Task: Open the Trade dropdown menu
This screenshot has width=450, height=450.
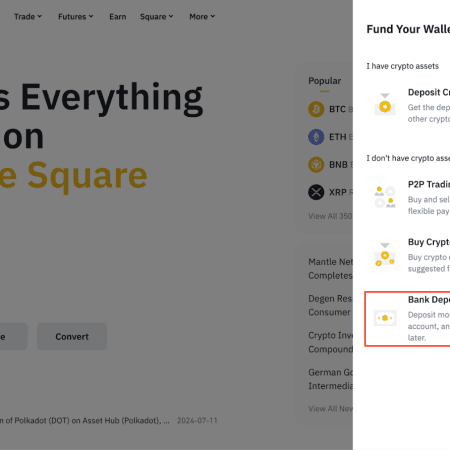Action: click(28, 17)
